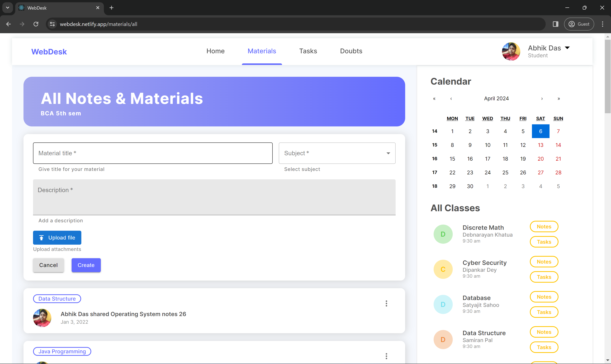Click the orange D avatar for Data Structure class

point(443,340)
